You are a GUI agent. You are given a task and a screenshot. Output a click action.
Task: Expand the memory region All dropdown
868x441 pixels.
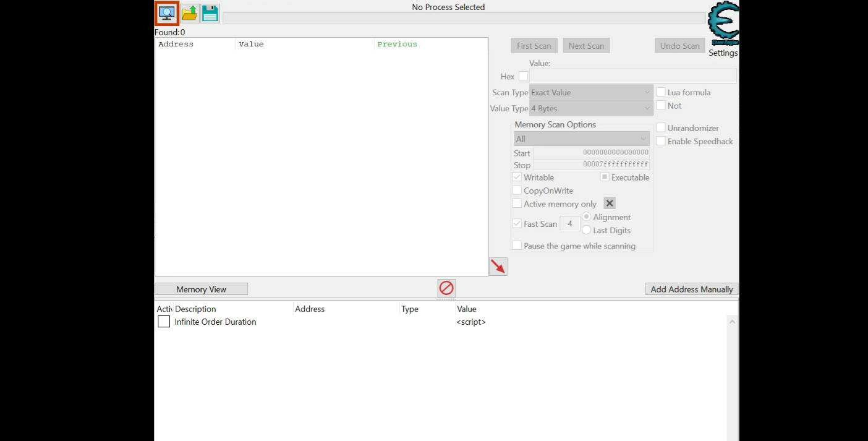tap(581, 139)
